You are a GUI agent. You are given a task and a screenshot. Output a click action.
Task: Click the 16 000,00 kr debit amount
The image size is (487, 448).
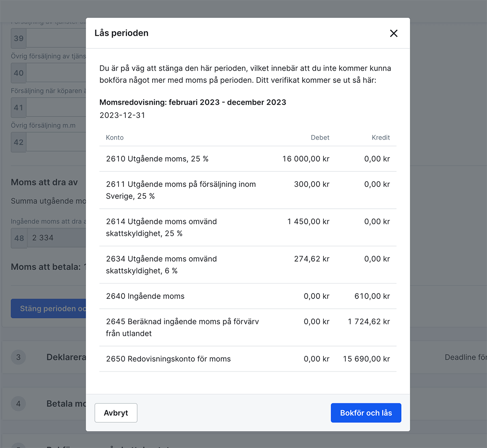[306, 159]
